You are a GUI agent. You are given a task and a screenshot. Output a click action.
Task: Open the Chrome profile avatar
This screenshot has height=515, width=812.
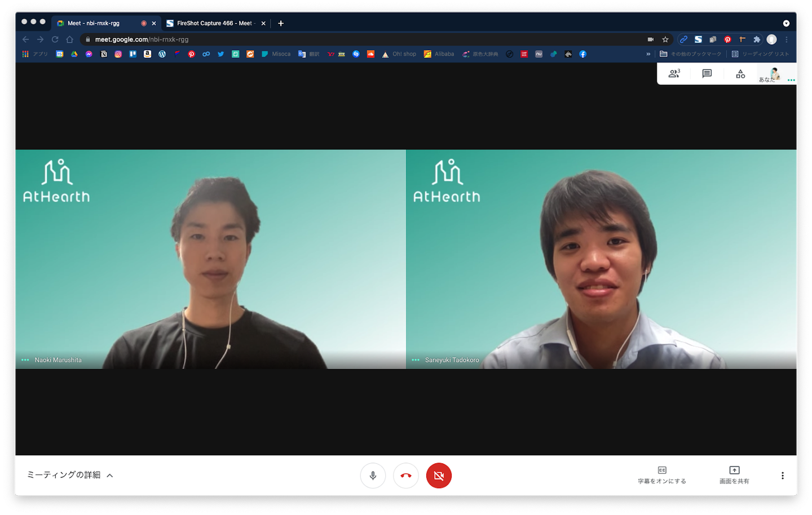click(x=771, y=39)
